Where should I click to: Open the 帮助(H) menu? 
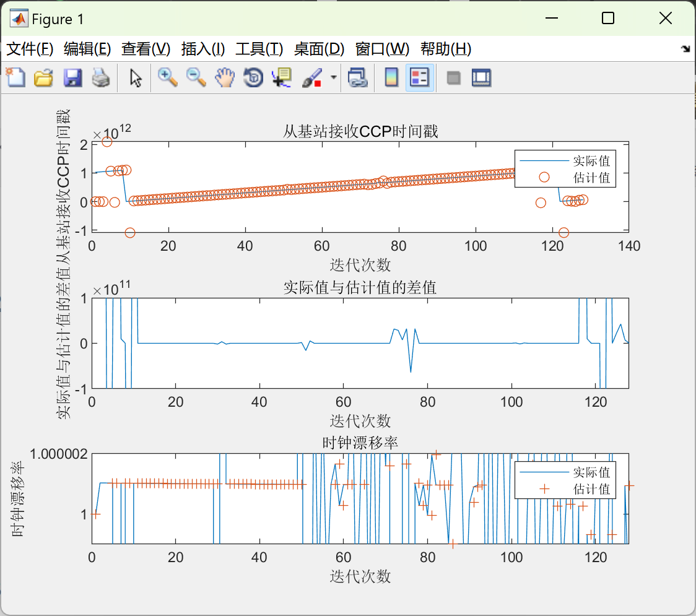[446, 49]
